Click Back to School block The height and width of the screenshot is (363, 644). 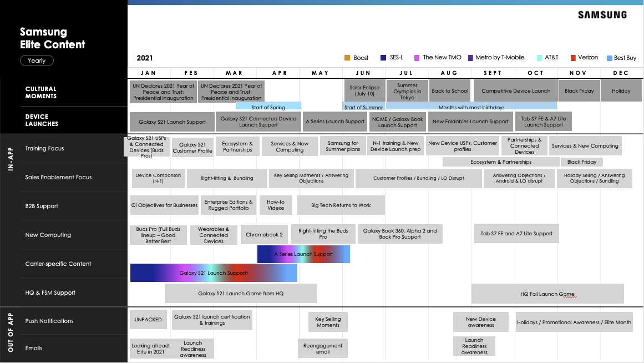coord(450,91)
